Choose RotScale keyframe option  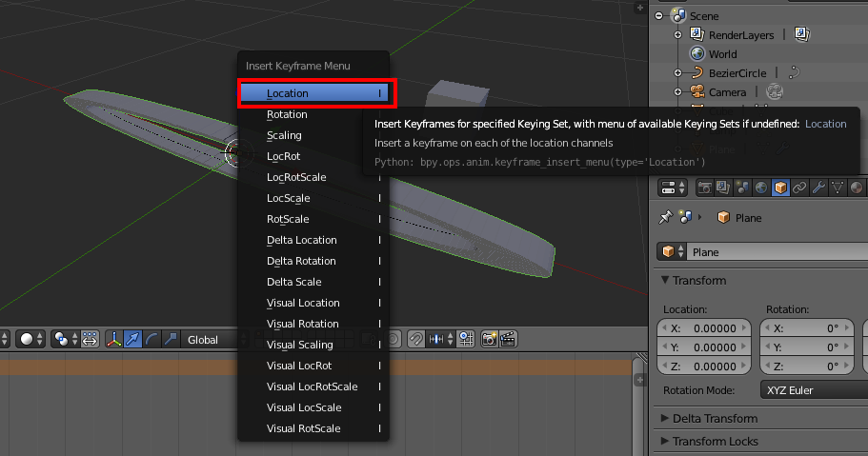(x=313, y=219)
